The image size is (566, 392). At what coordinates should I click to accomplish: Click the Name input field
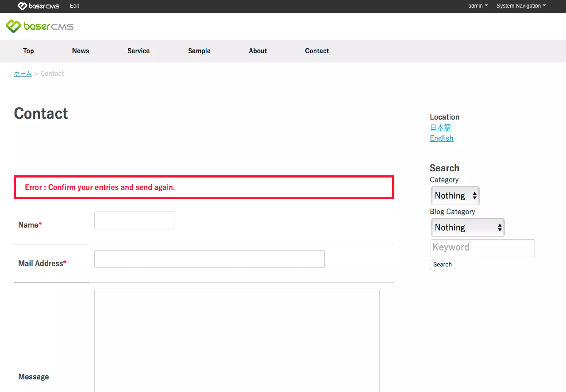pos(134,220)
